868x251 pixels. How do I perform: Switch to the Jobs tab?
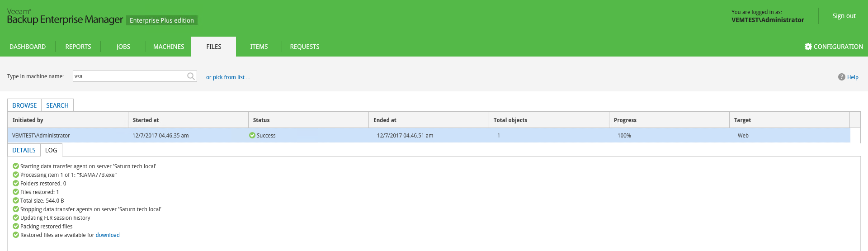(123, 47)
